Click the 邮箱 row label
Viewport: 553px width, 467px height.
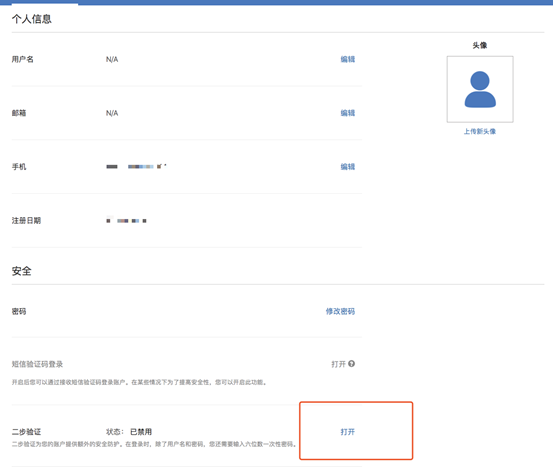pyautogui.click(x=19, y=113)
